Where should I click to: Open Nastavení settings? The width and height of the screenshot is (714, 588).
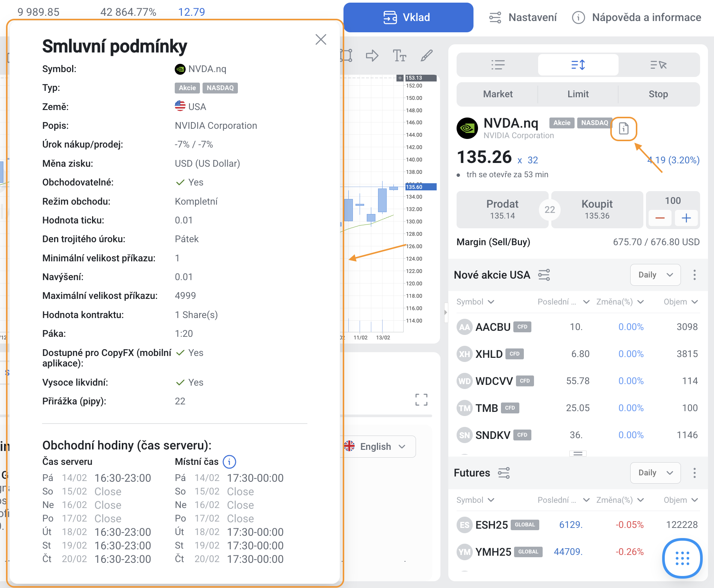pos(523,17)
